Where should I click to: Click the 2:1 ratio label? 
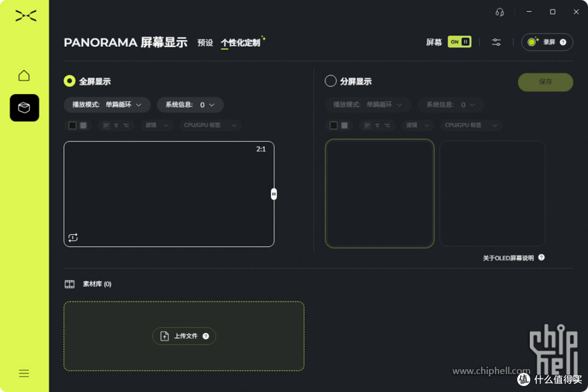coord(261,149)
